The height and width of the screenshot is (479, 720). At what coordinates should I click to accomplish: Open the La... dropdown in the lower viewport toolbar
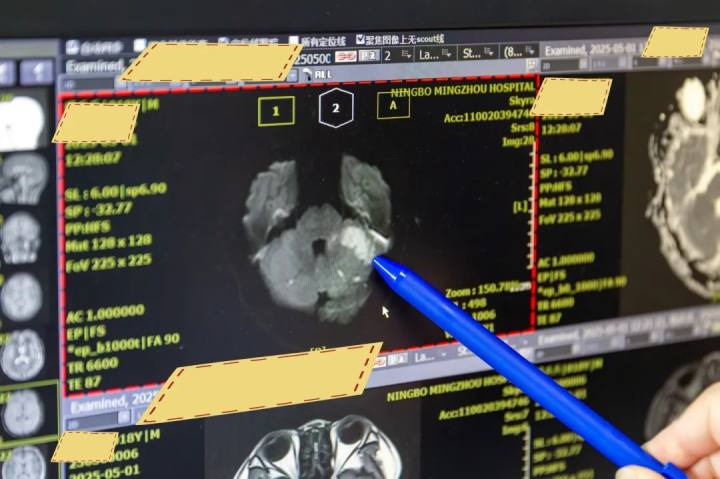pos(429,356)
